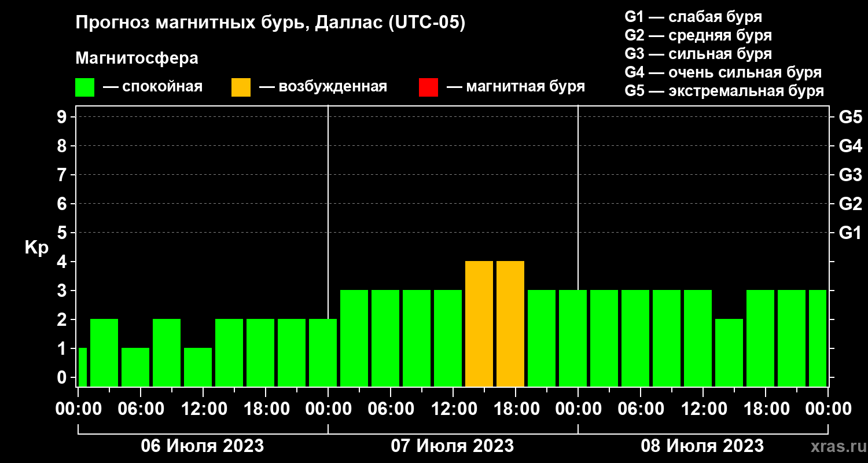The height and width of the screenshot is (463, 868).
Task: Click the legend label — спокойная
Action: click(153, 87)
